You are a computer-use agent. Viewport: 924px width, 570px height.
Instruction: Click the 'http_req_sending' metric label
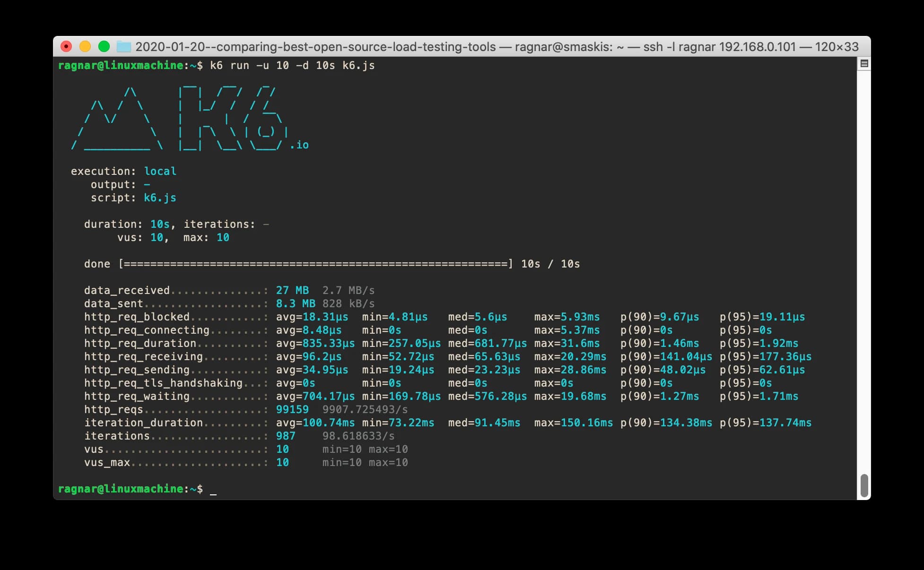tap(137, 370)
